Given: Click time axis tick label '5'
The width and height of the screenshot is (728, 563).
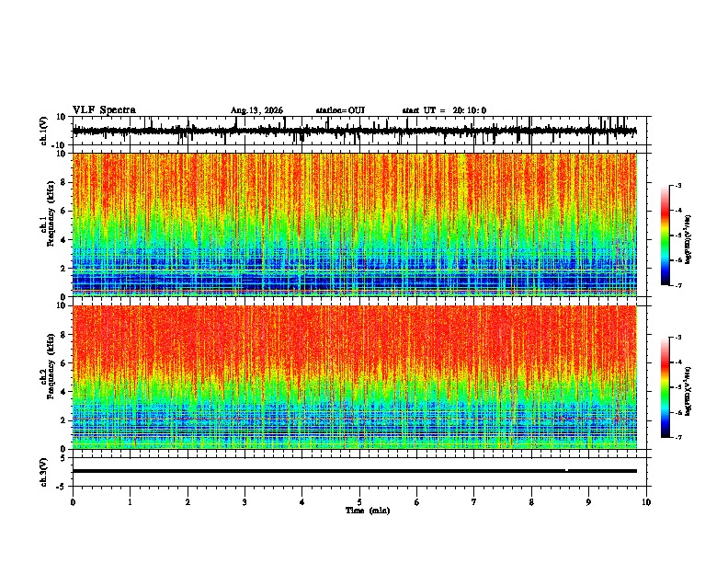Looking at the screenshot, I should (x=359, y=502).
